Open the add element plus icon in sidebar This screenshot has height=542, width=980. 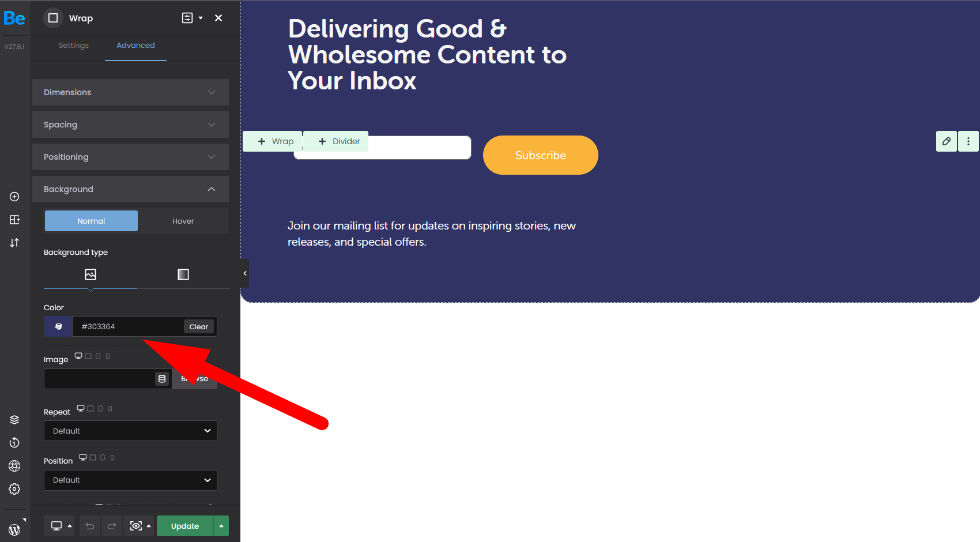pos(14,197)
